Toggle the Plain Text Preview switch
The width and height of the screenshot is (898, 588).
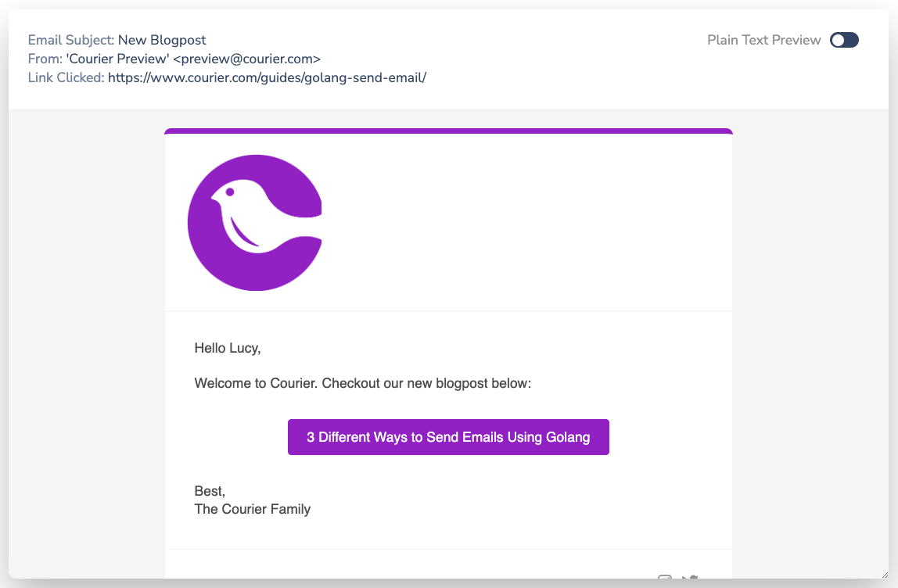tap(844, 40)
